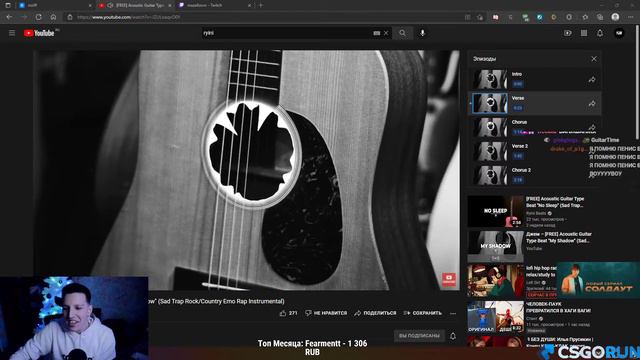
Task: Click the YouTube search magnifier button
Action: [402, 33]
